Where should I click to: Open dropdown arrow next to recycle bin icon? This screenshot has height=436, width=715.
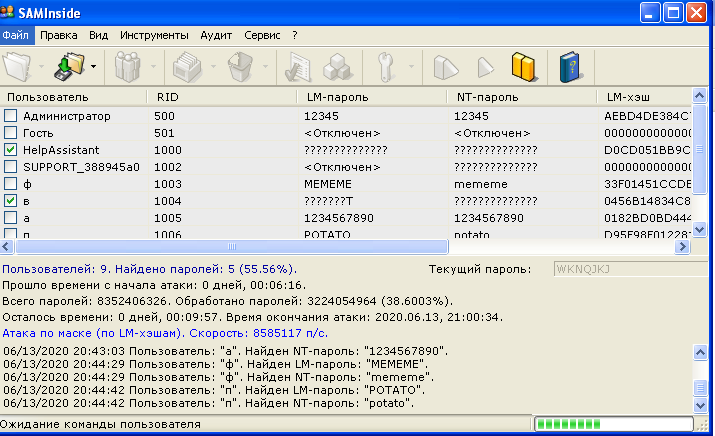[265, 67]
